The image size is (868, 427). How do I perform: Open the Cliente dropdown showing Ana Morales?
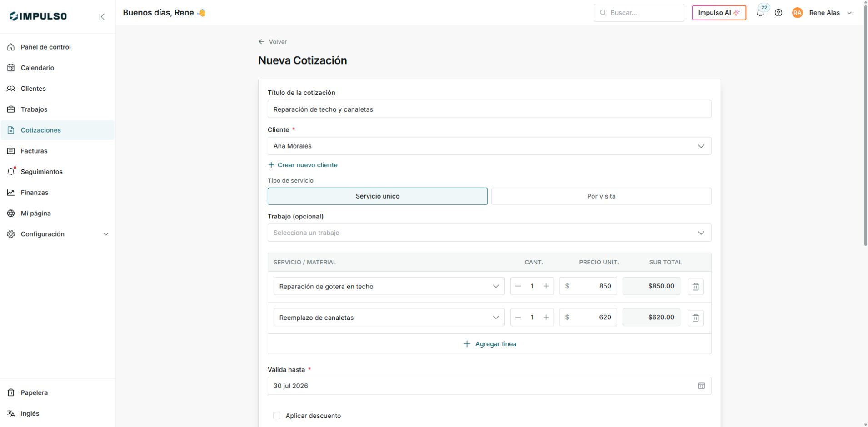[x=489, y=146]
